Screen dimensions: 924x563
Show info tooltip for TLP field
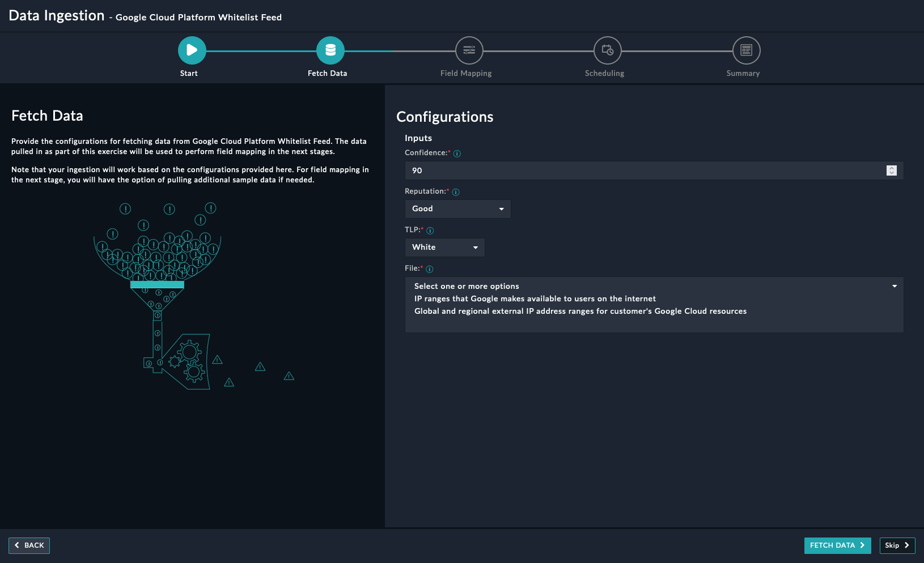(x=430, y=231)
